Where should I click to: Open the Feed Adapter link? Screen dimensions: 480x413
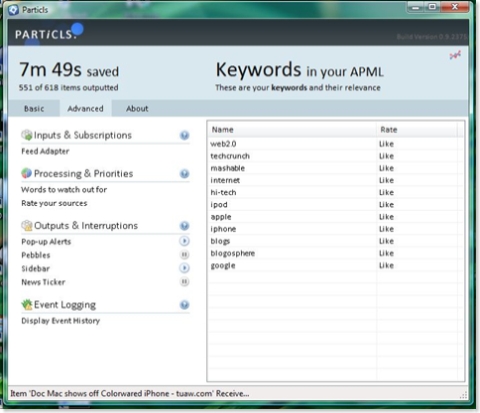pyautogui.click(x=45, y=151)
